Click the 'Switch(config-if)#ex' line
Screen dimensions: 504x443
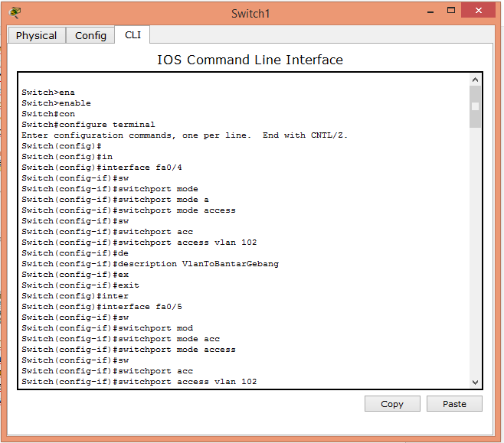(x=75, y=275)
